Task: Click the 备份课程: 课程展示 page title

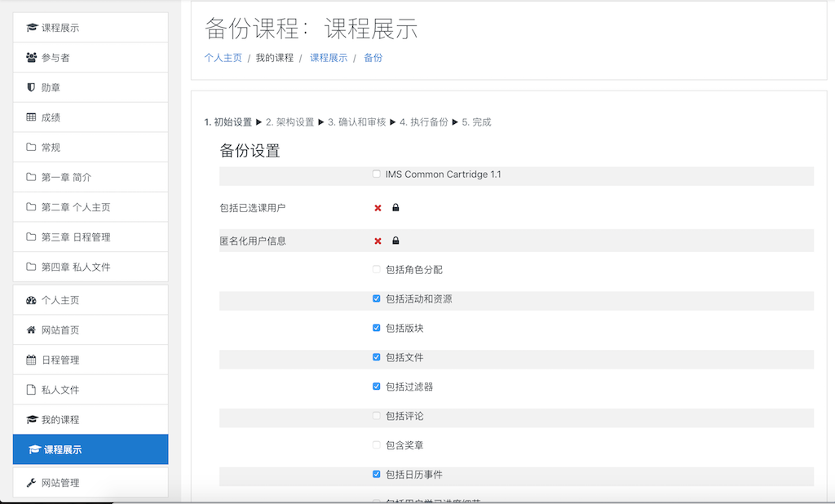Action: 311,29
